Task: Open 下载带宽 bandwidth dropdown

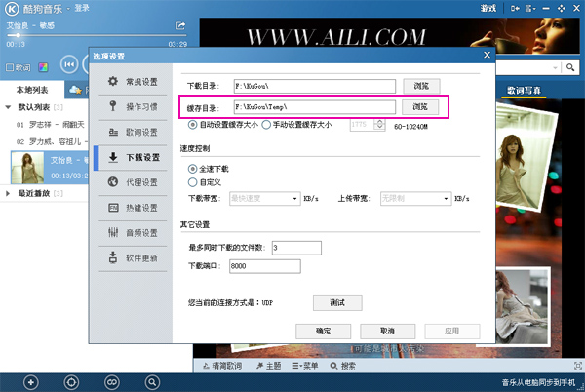Action: [265, 198]
